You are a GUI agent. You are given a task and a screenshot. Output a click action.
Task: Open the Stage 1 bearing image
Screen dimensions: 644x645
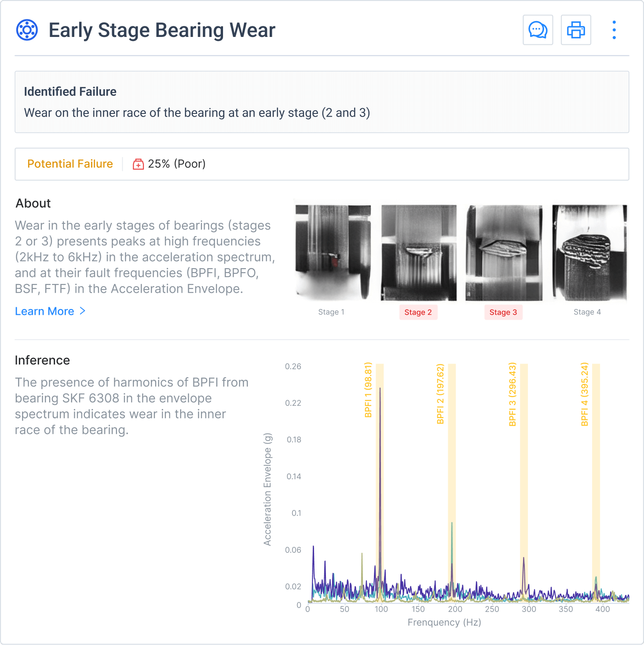[x=332, y=251]
